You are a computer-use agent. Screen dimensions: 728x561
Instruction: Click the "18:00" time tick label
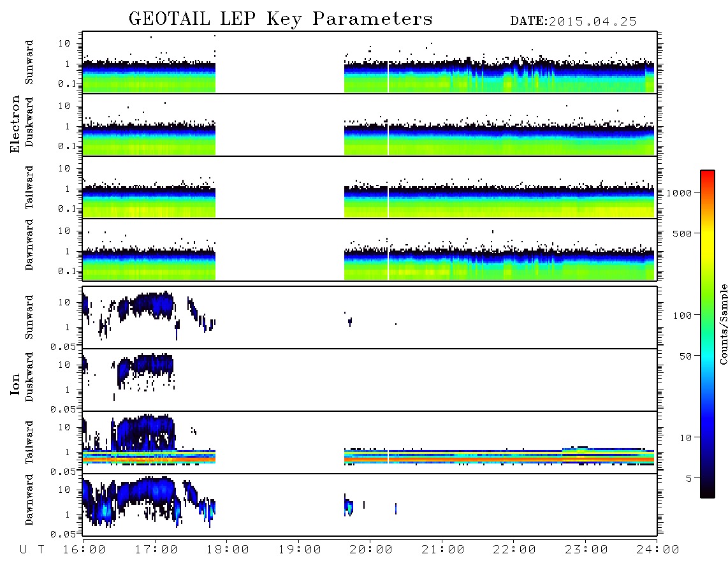click(x=228, y=550)
